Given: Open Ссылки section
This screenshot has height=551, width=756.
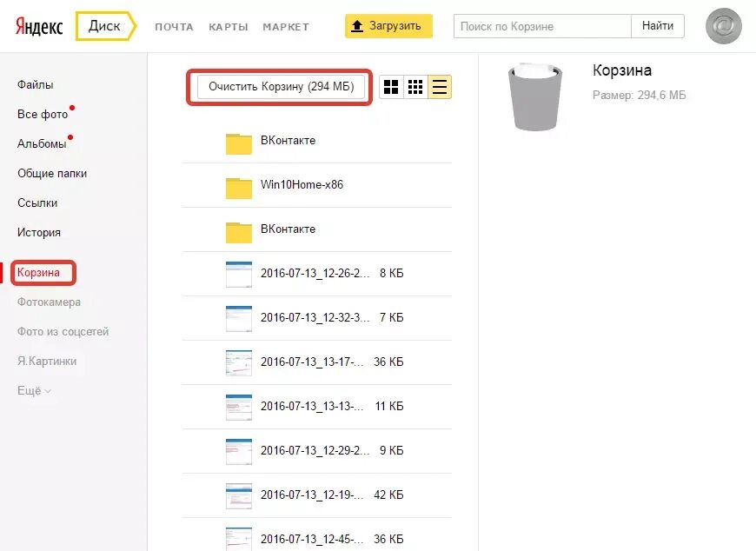Looking at the screenshot, I should click(37, 202).
